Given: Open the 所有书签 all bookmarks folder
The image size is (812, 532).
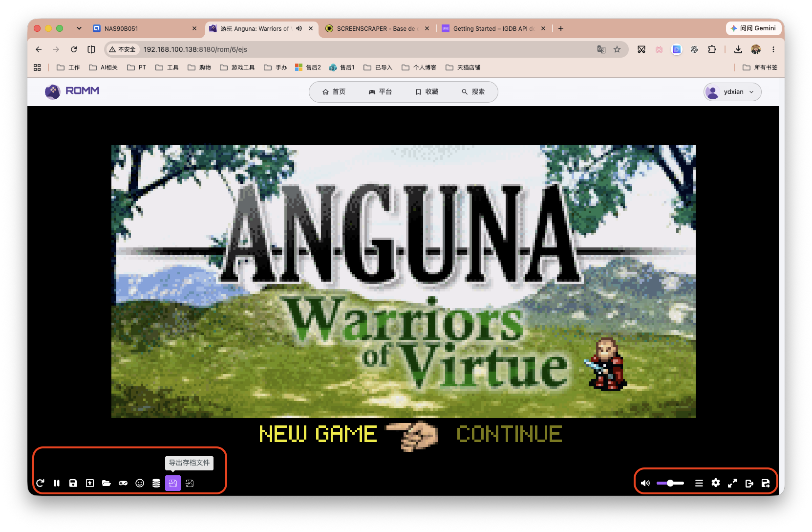Looking at the screenshot, I should (760, 67).
